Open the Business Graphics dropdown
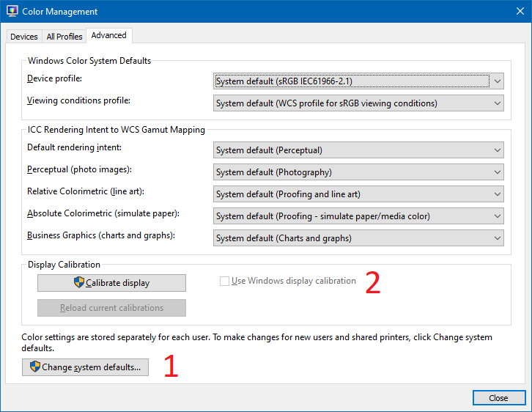Image resolution: width=532 pixels, height=412 pixels. pos(358,238)
